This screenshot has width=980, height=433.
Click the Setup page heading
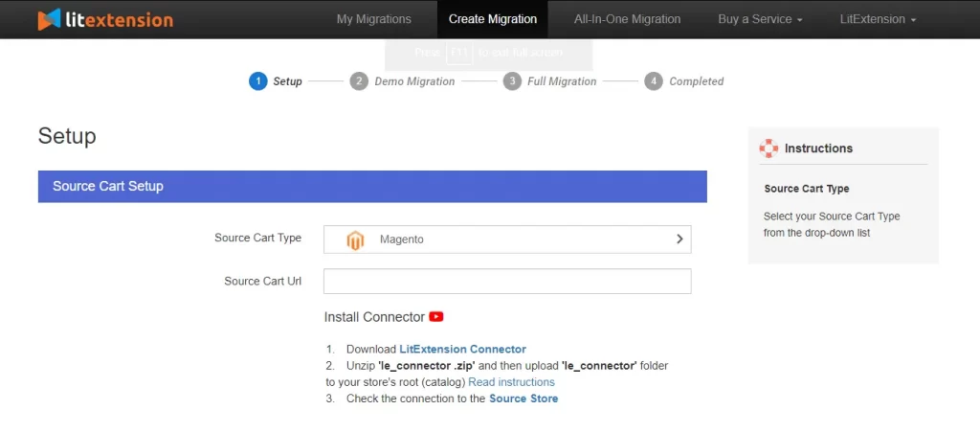[x=67, y=136]
